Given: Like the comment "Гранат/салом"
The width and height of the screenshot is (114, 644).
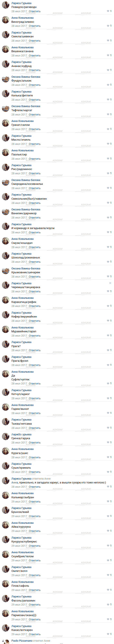Looking at the screenshot, I should (109, 129).
